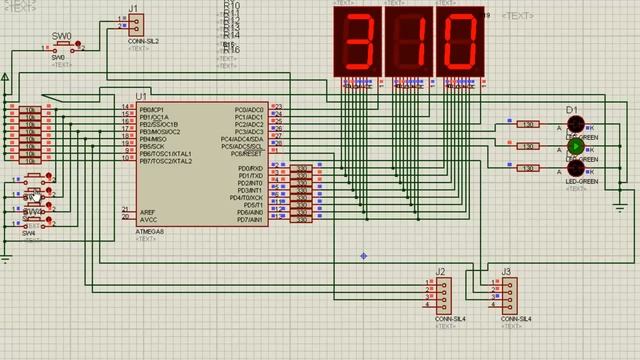Click the J2 reference label

440,271
